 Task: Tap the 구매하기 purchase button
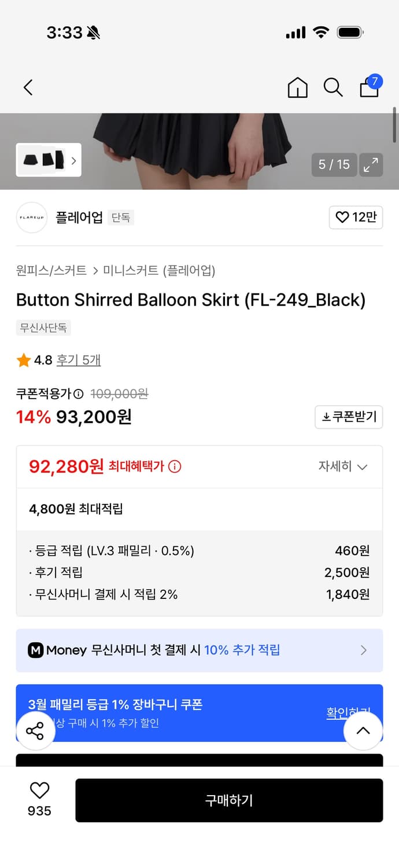pyautogui.click(x=229, y=800)
